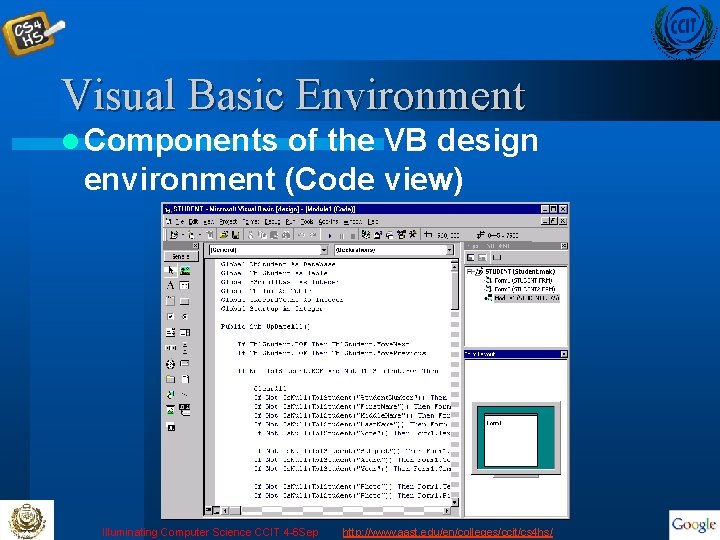720x540 pixels.
Task: Click the General tab of the toolbox
Action: coord(181,256)
